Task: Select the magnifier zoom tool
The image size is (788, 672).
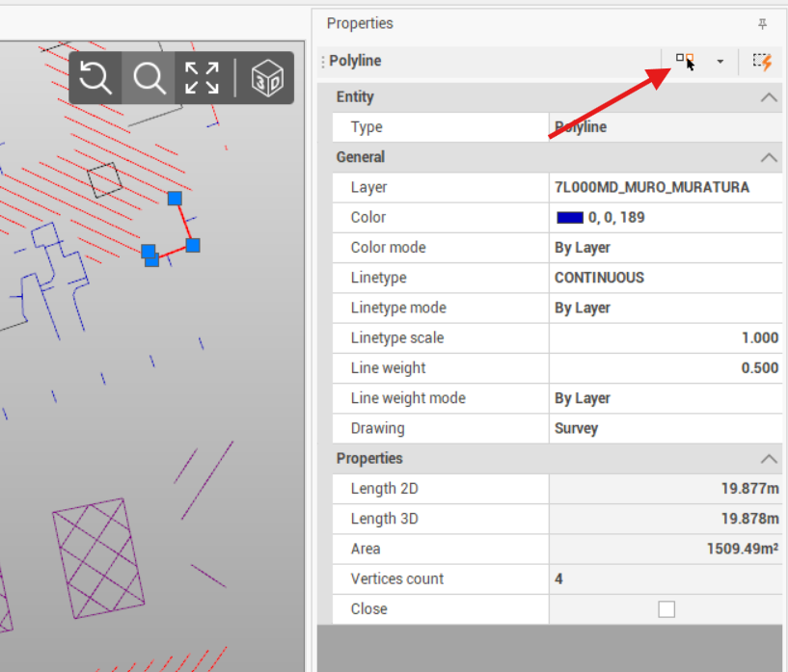Action: tap(149, 78)
